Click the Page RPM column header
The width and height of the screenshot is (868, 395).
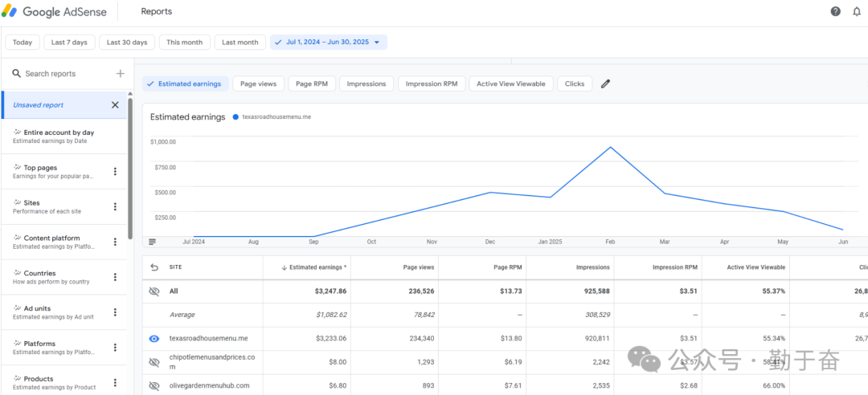[508, 267]
